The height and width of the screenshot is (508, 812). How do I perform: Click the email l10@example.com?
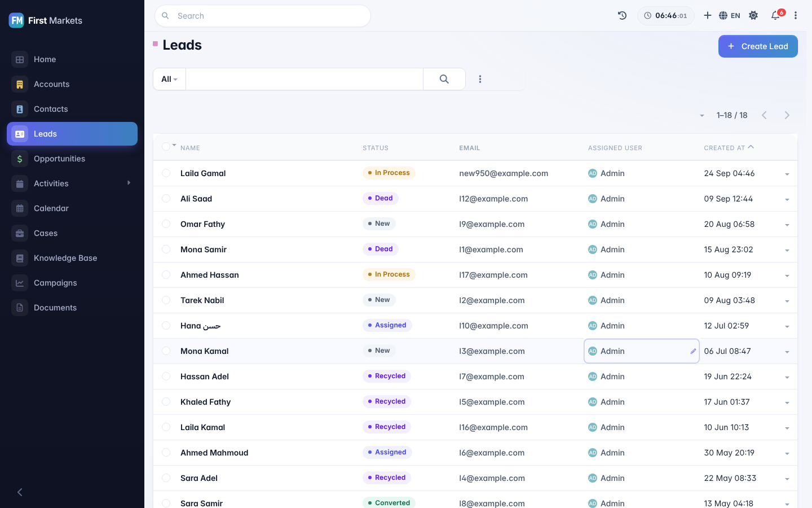493,326
